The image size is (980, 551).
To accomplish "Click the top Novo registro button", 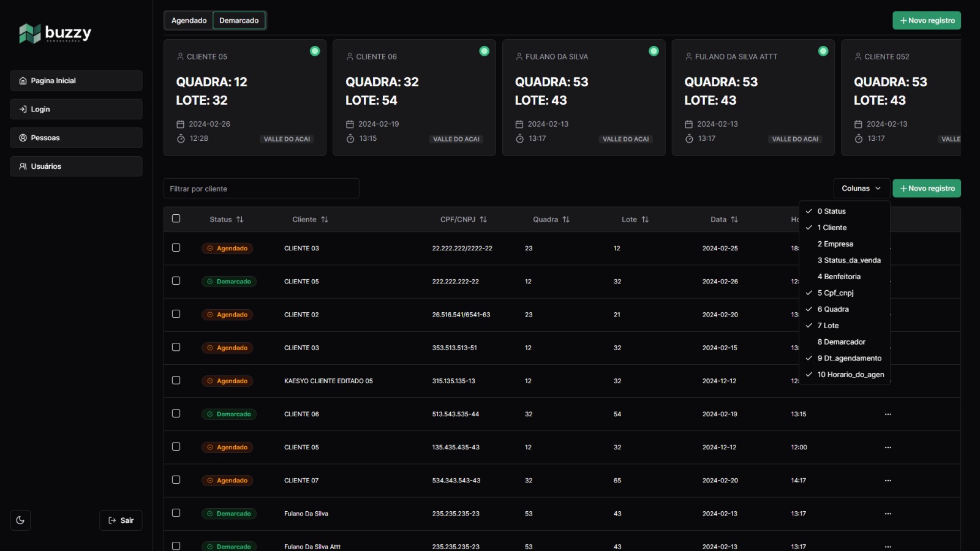I will [926, 21].
